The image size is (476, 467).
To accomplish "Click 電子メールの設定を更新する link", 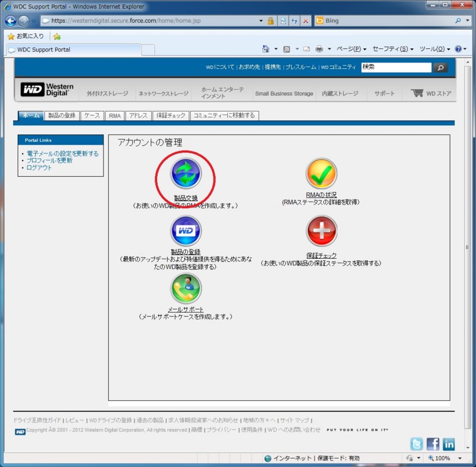I will [62, 153].
